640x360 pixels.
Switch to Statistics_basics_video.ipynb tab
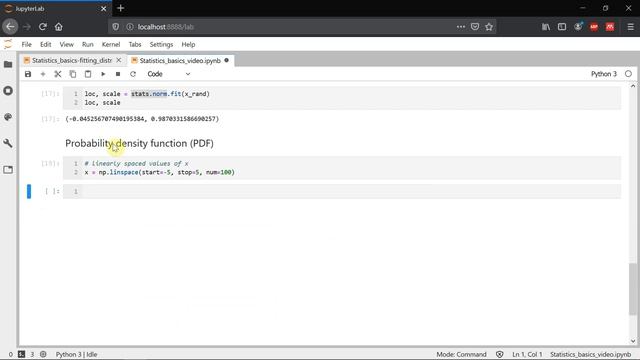click(x=180, y=60)
